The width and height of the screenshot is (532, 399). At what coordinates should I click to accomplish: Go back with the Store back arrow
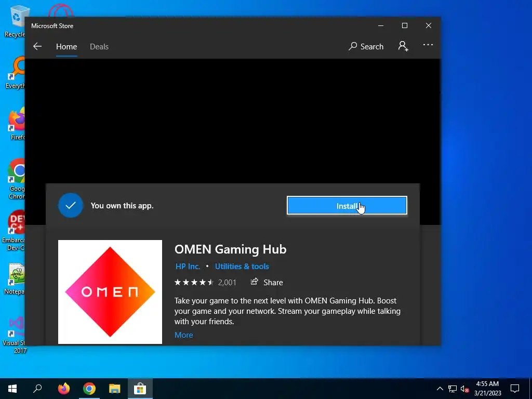(x=37, y=46)
